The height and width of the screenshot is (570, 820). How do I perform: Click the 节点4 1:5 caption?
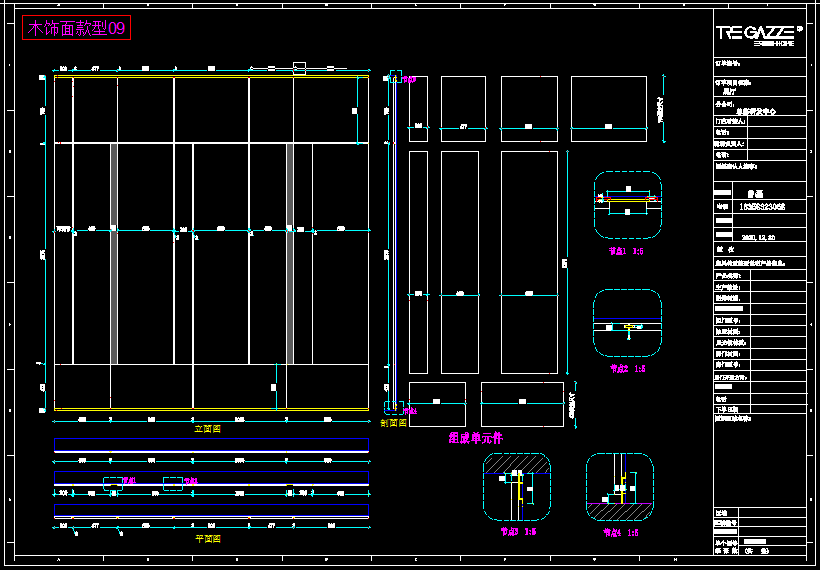coord(621,533)
